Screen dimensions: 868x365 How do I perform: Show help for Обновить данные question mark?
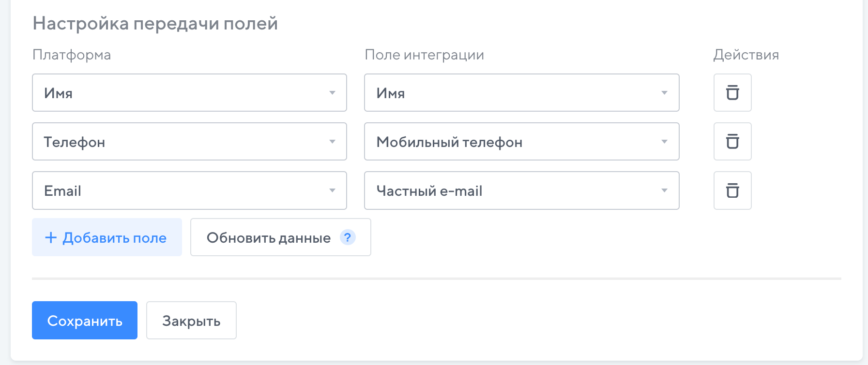click(x=348, y=237)
